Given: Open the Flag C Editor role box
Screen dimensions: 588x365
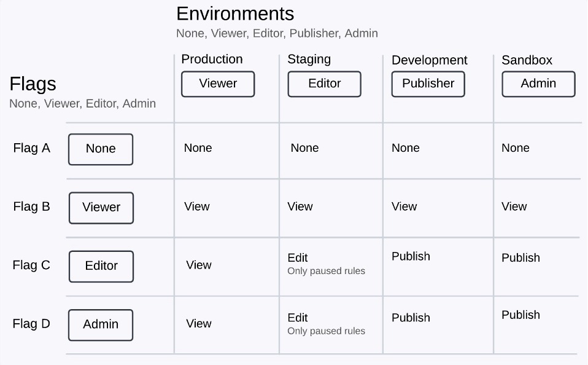Looking at the screenshot, I should coord(101,266).
